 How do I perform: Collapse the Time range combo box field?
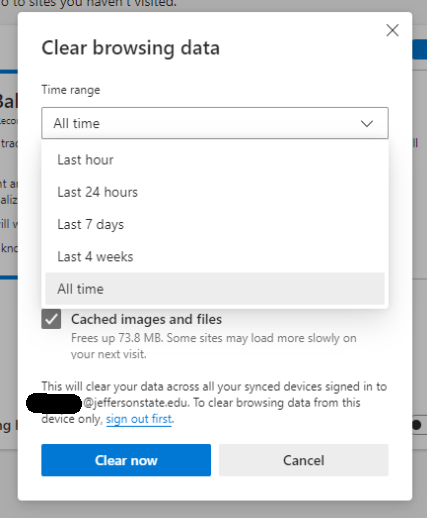pos(215,123)
